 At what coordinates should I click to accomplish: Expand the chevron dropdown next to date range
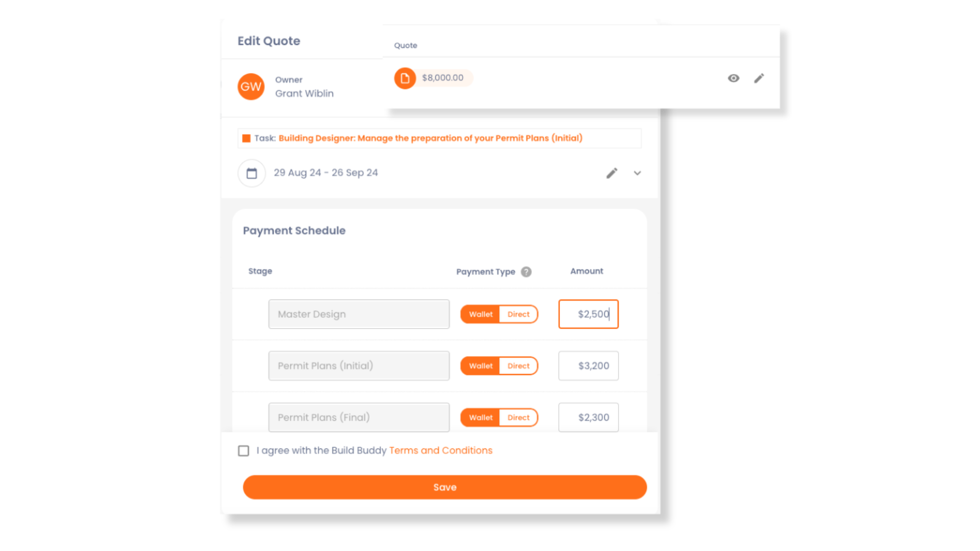coord(636,173)
